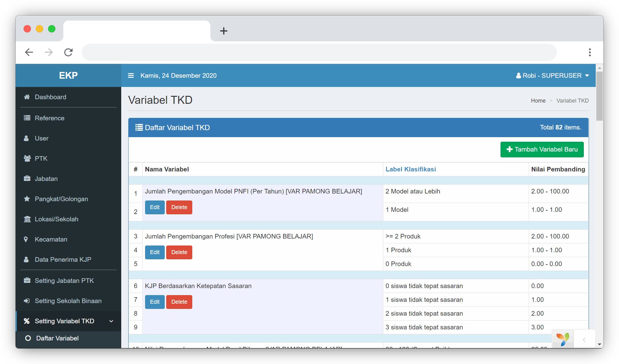Open the Lokasi/Sekolah menu item
Screen dimensions: 619x364
click(69, 219)
